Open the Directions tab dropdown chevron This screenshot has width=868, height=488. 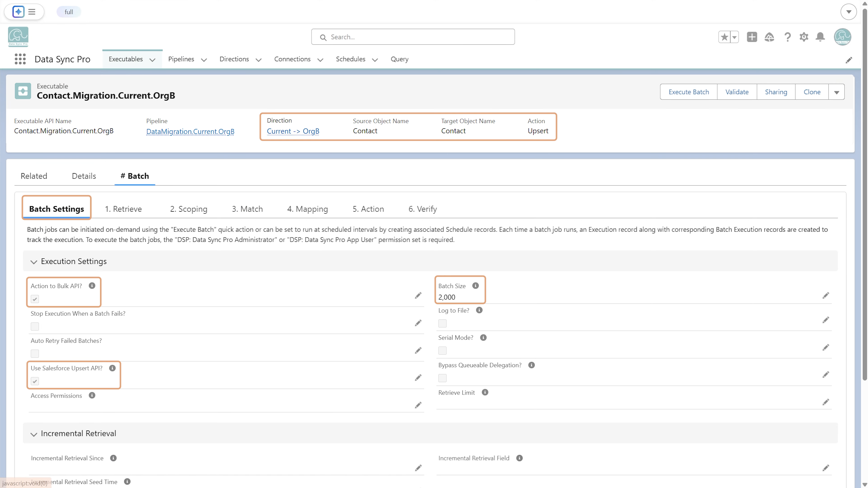[258, 60]
